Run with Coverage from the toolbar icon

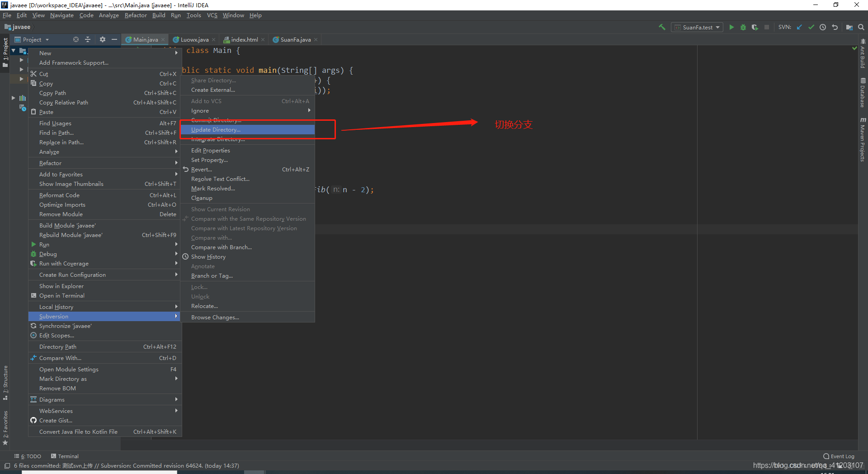coord(755,27)
